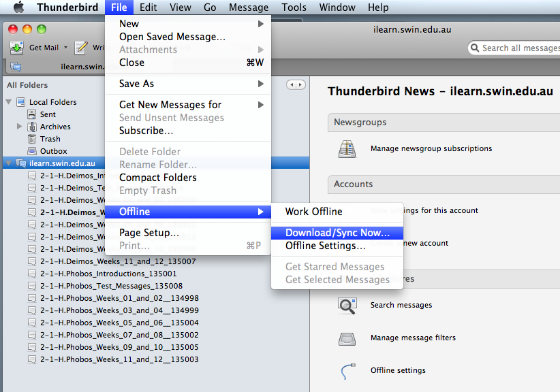Open the Go menu
560x392 pixels.
210,7
